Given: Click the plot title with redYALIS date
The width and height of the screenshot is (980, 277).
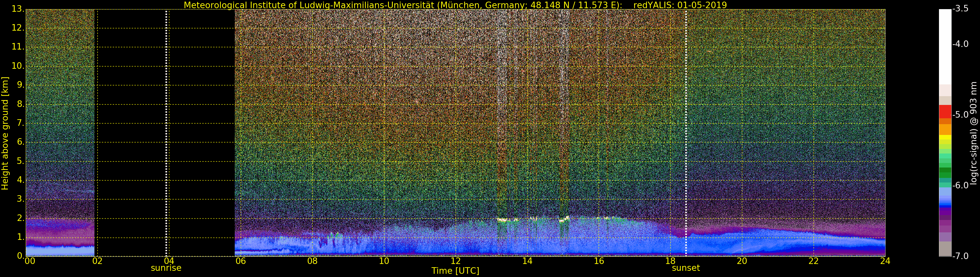Looking at the screenshot, I should pos(455,5).
